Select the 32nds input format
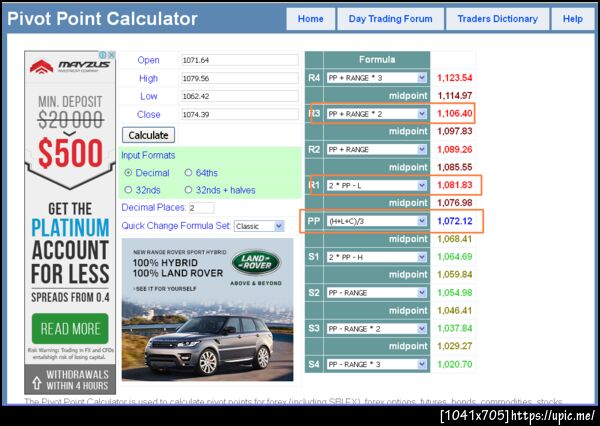Screen dimensions: 600x426 click(x=128, y=190)
